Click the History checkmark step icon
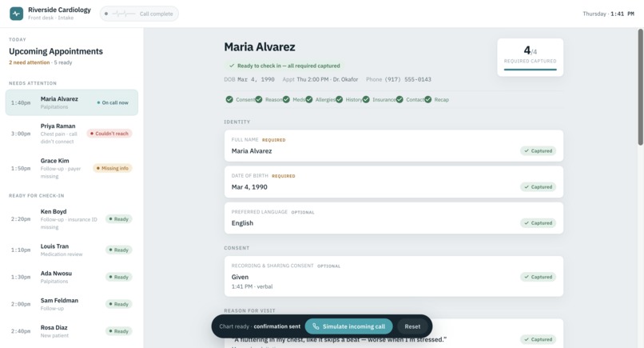The height and width of the screenshot is (348, 644). 340,99
